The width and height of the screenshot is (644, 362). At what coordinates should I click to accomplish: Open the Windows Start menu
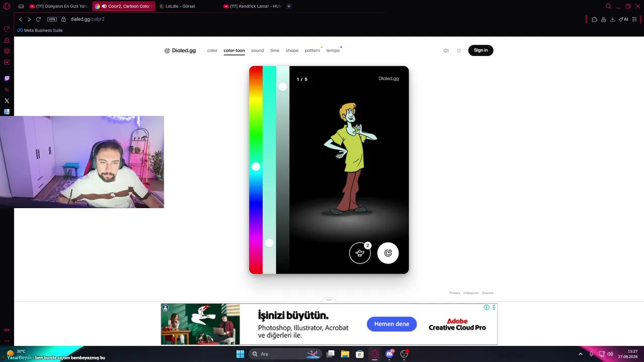240,354
